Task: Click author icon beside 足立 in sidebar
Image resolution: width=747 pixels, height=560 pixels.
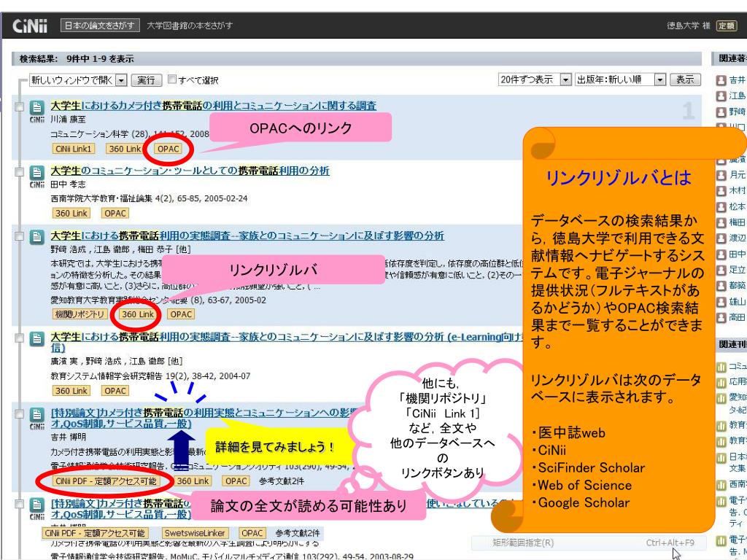Action: pos(721,270)
